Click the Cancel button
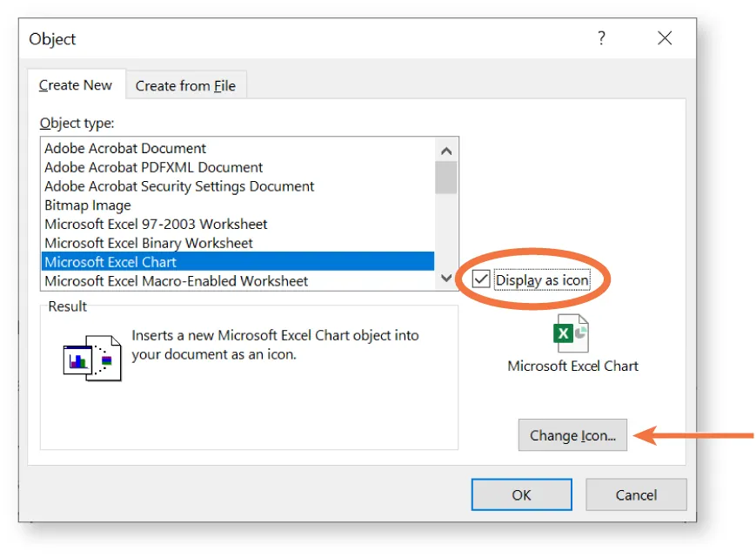 (636, 494)
